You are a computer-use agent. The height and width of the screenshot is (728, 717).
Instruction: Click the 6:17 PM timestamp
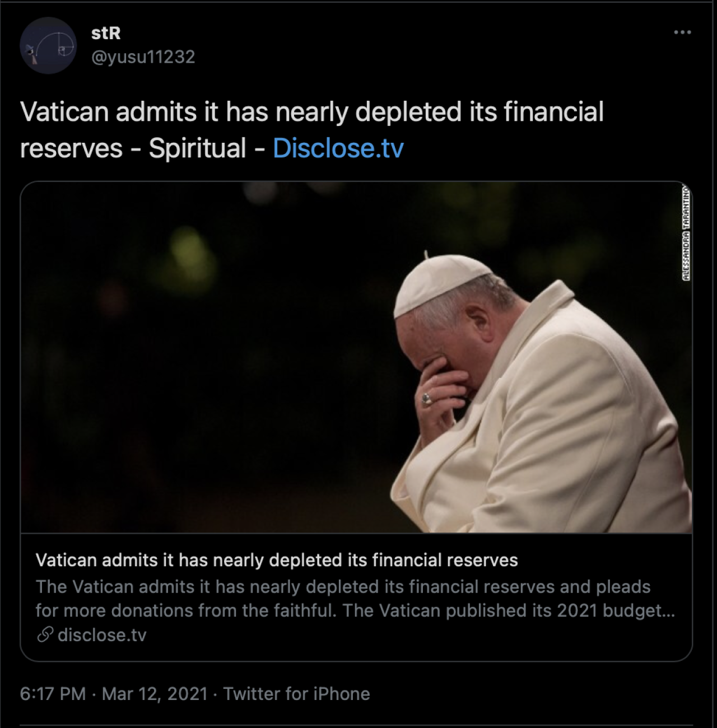[53, 694]
